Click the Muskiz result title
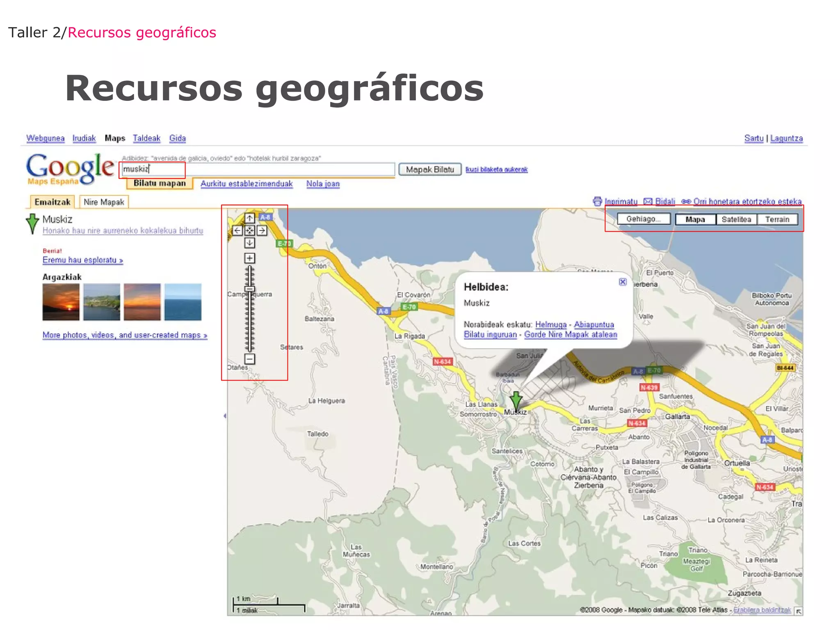 click(x=57, y=219)
